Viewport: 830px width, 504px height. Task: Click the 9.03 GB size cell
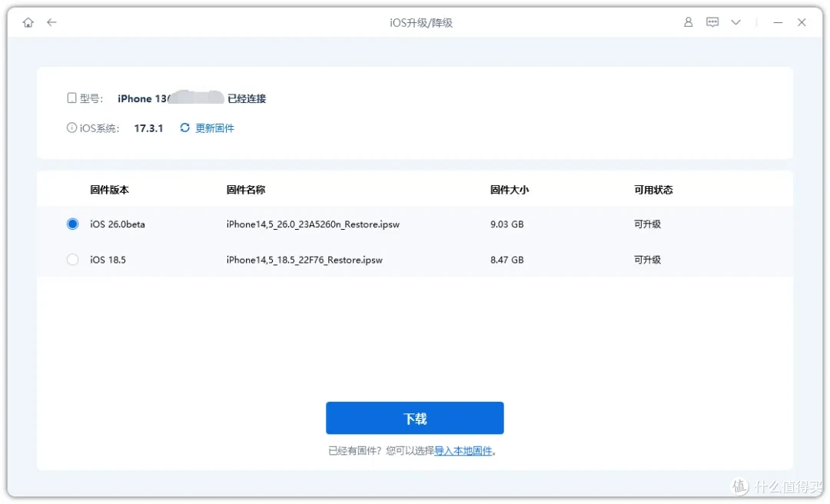tap(506, 224)
